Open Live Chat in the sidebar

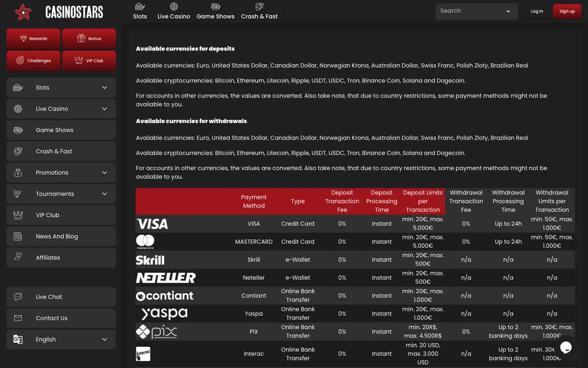point(61,297)
